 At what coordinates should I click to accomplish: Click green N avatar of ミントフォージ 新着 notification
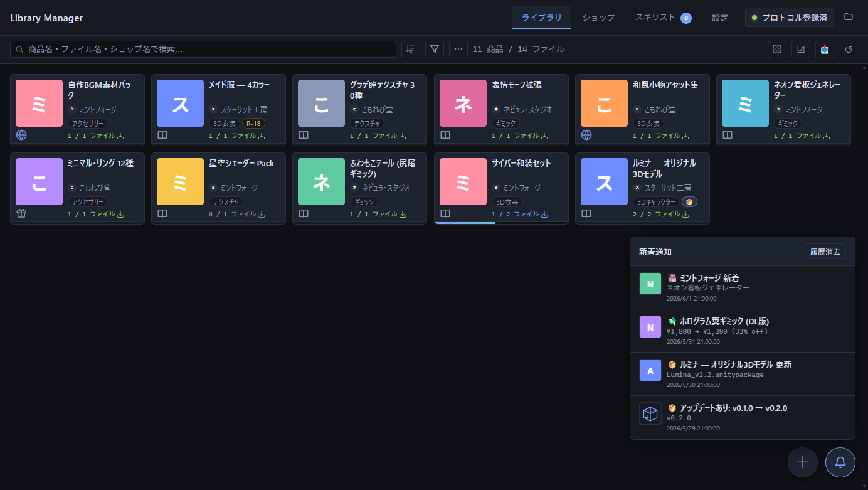pos(650,284)
